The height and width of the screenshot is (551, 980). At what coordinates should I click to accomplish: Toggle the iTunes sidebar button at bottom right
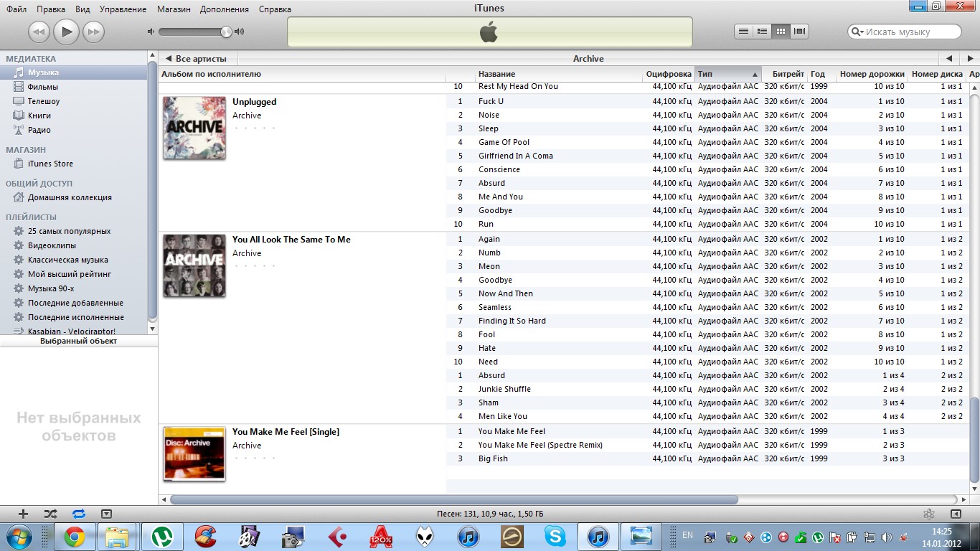click(956, 514)
